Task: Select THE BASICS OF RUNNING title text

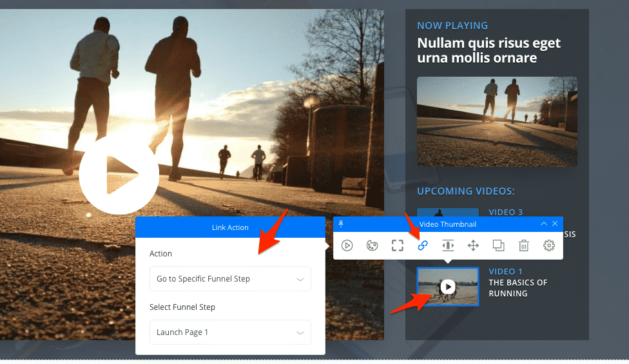Action: click(518, 288)
